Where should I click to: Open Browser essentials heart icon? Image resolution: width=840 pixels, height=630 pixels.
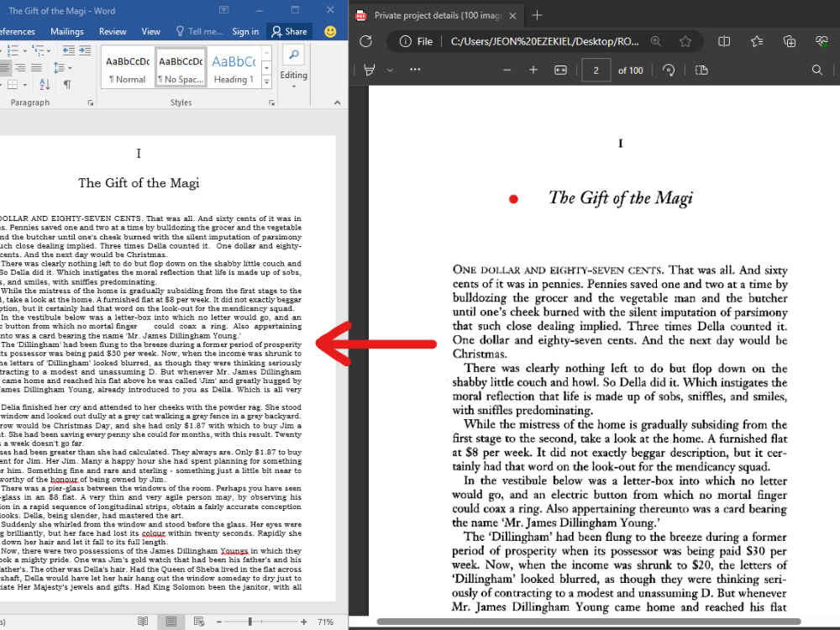pos(822,41)
